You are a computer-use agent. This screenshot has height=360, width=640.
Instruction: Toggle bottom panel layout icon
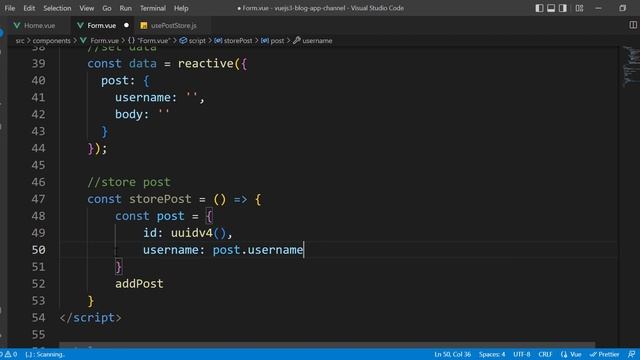point(551,8)
